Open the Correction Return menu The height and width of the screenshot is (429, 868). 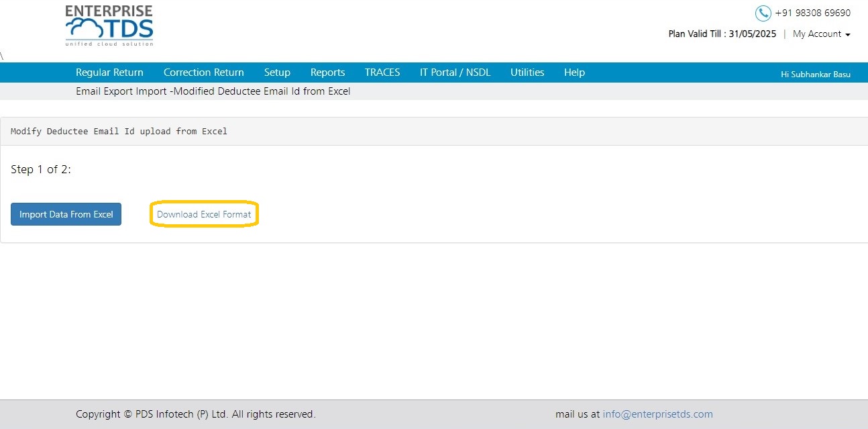[x=204, y=73]
